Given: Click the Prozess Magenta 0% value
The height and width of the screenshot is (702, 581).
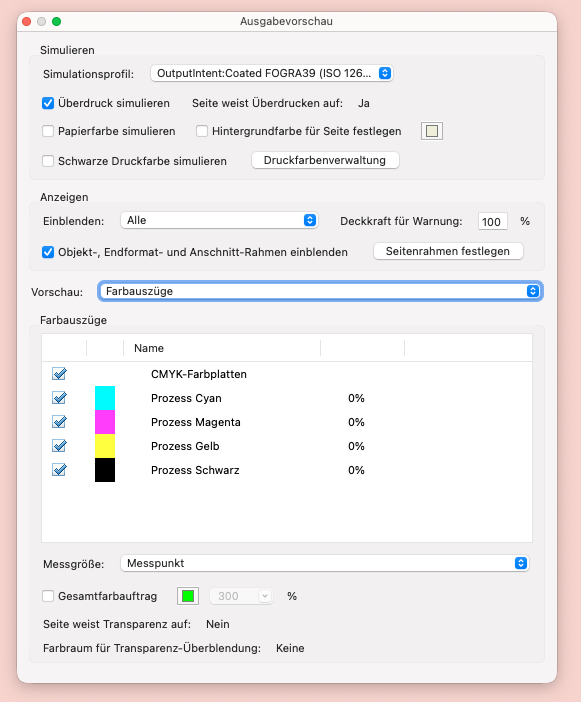Looking at the screenshot, I should pos(356,422).
